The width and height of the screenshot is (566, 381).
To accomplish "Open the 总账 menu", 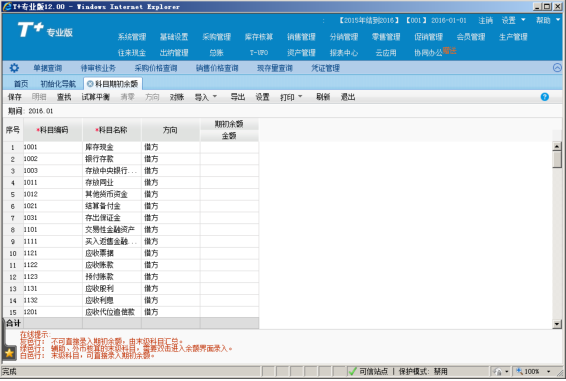I will 216,53.
